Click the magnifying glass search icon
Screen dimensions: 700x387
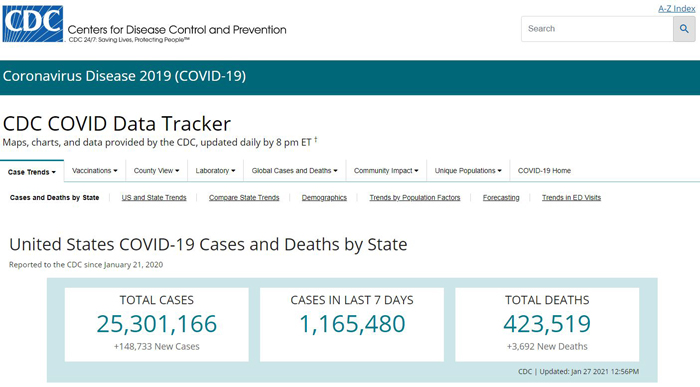coord(684,29)
